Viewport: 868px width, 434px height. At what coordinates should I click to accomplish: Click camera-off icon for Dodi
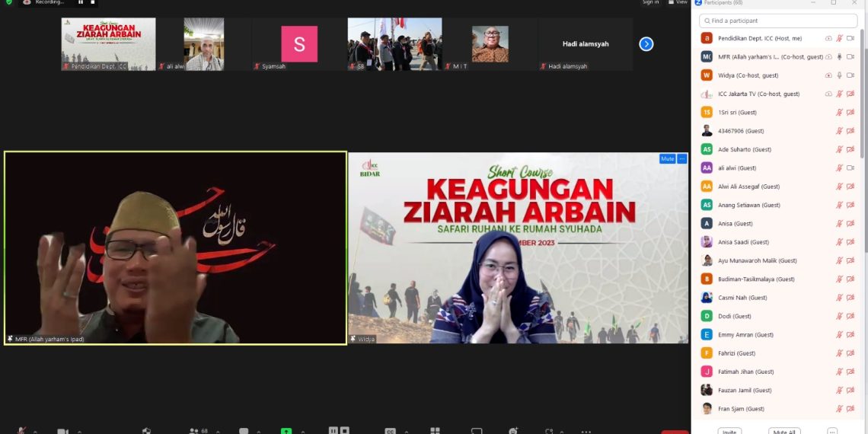coord(850,316)
